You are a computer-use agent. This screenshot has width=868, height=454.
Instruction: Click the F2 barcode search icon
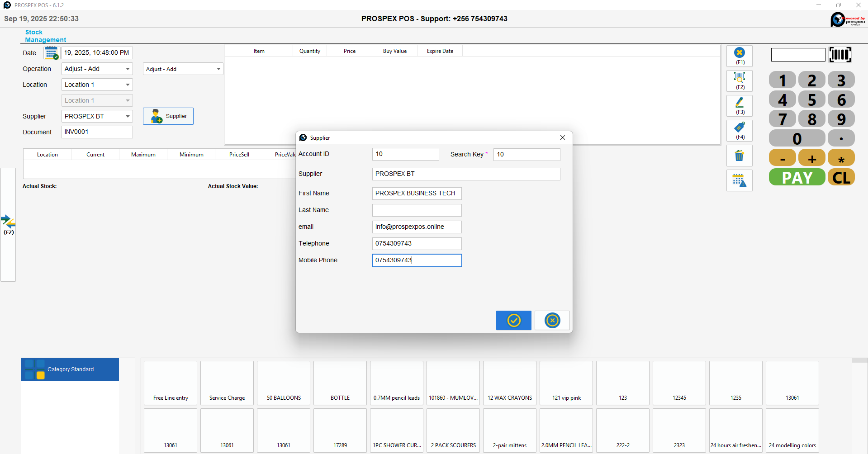[740, 81]
